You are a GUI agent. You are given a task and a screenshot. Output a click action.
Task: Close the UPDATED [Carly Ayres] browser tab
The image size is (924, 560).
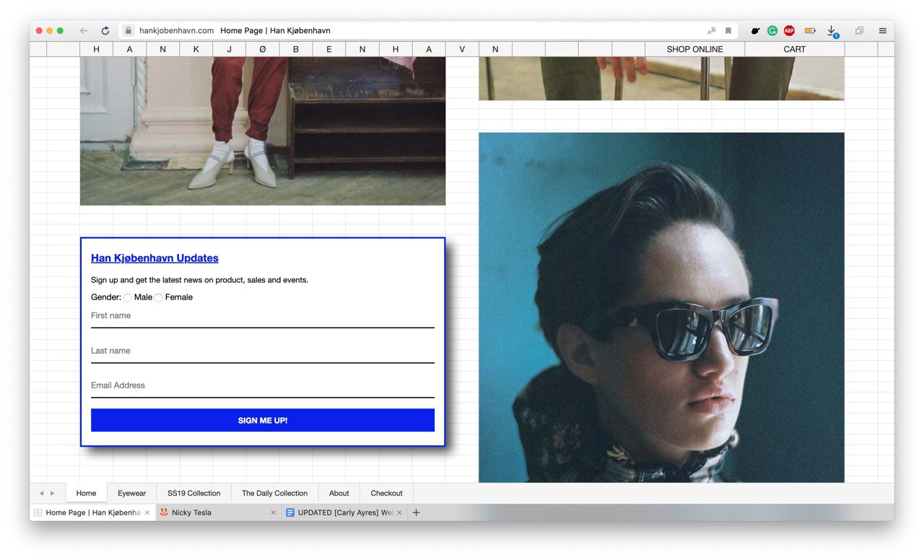click(x=399, y=512)
